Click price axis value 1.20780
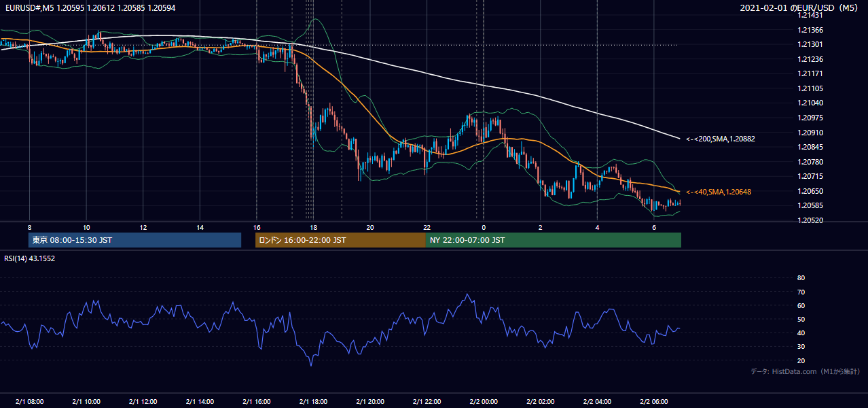The width and height of the screenshot is (868, 408). coord(810,162)
